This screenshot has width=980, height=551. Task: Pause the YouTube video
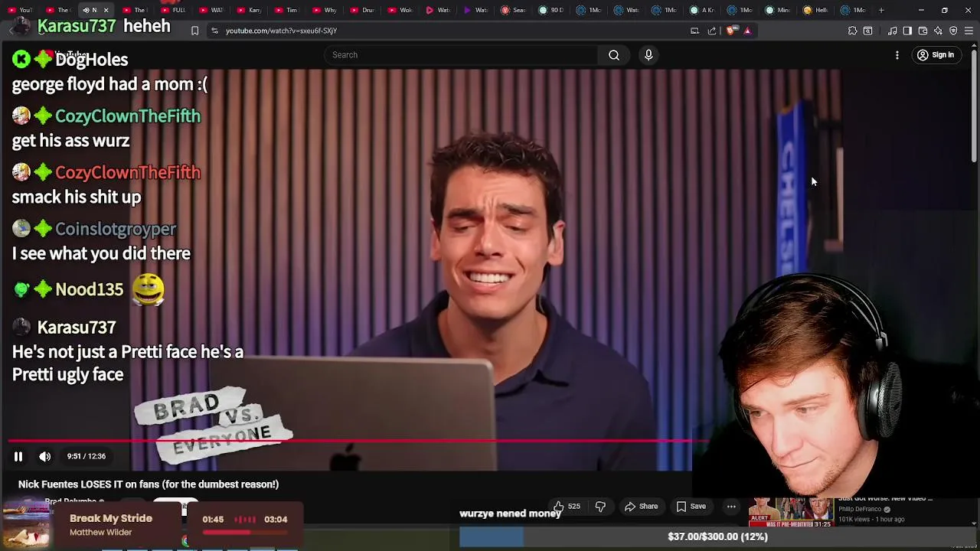pos(18,456)
